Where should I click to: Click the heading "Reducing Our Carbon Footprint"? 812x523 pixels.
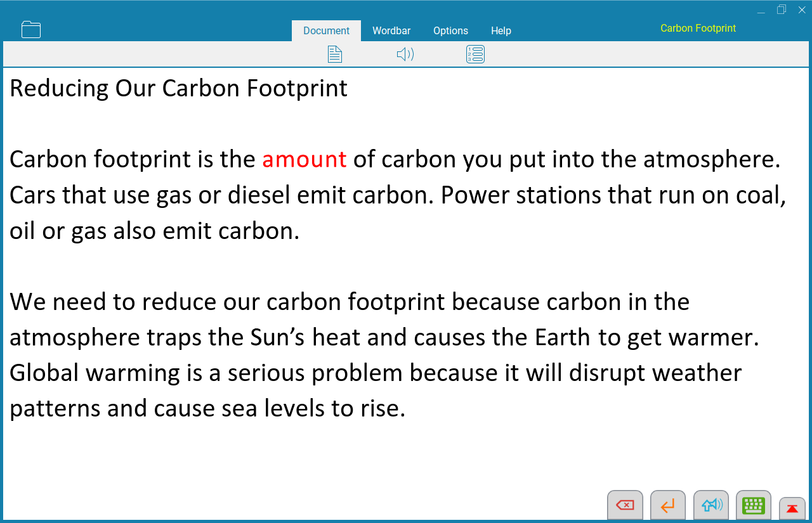[178, 88]
